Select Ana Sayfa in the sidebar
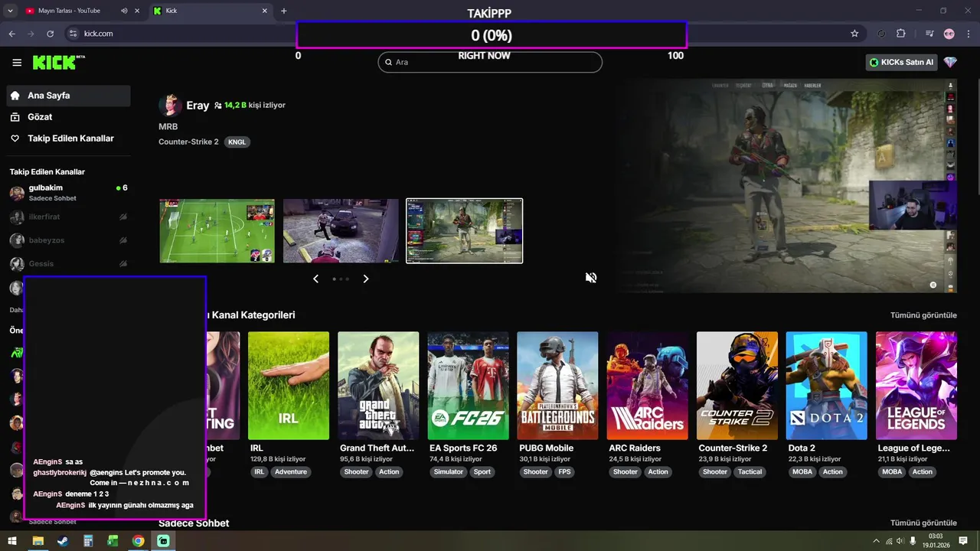980x551 pixels. click(x=68, y=96)
